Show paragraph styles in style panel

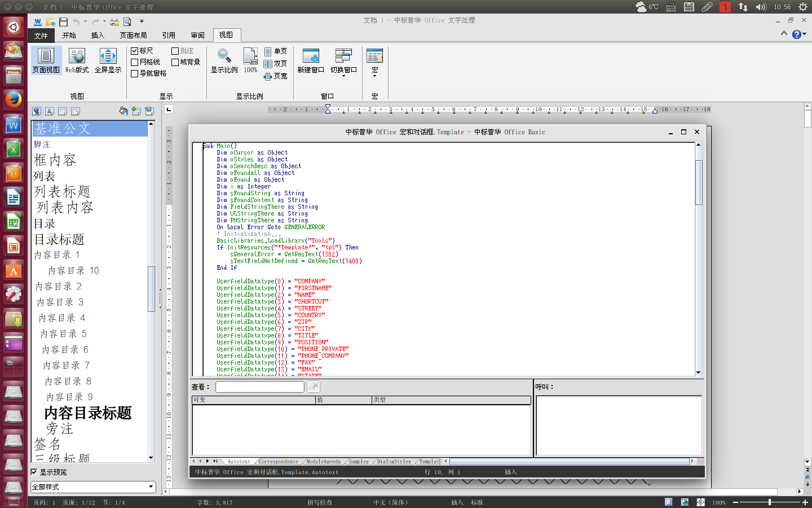tap(37, 111)
